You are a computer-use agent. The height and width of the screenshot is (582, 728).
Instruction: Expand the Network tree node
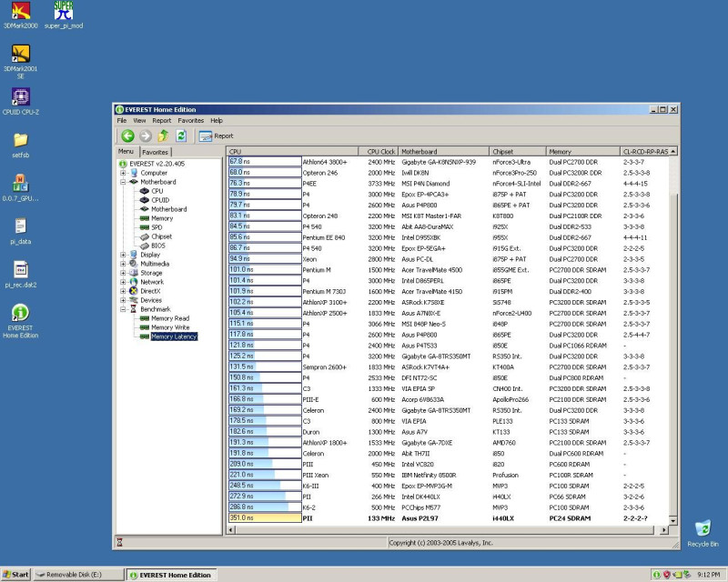click(123, 282)
